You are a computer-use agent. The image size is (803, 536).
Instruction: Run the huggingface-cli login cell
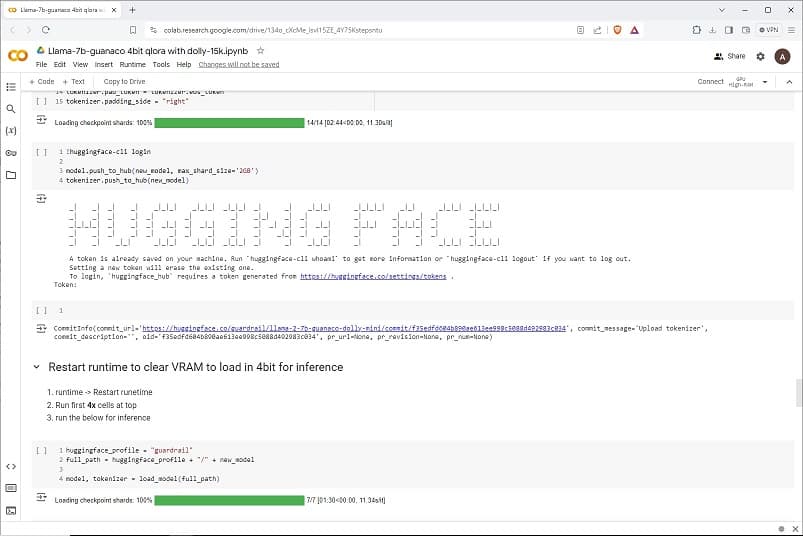(41, 152)
